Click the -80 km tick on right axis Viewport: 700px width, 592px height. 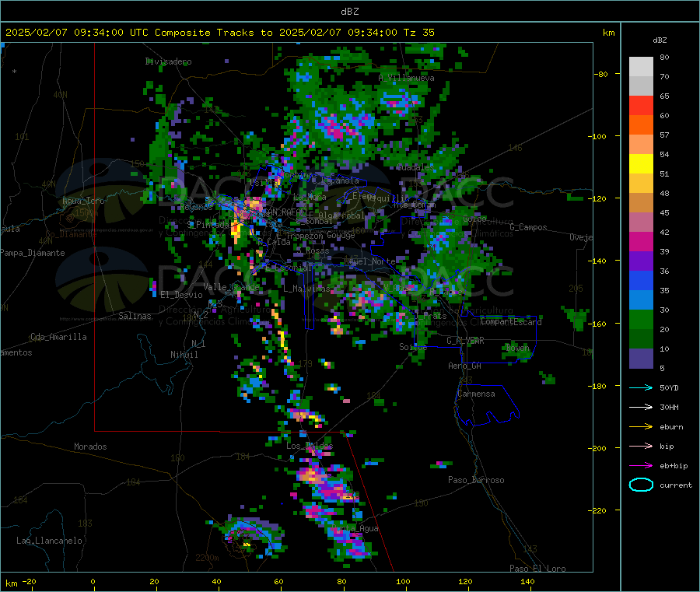[x=600, y=74]
